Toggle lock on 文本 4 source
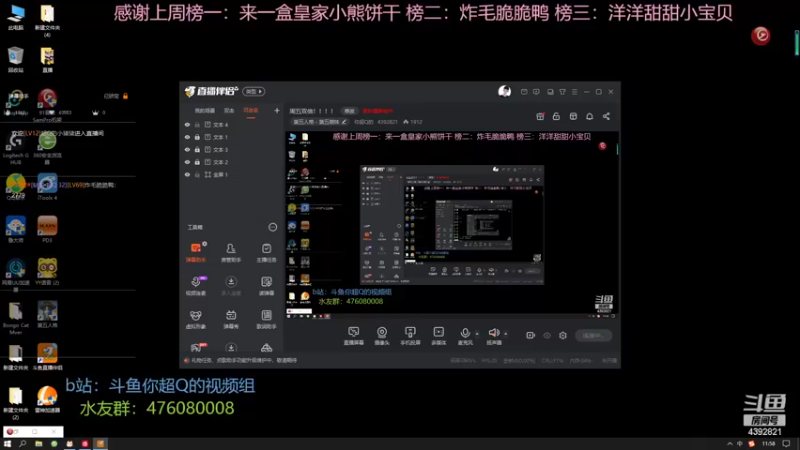The height and width of the screenshot is (450, 800). click(x=197, y=124)
